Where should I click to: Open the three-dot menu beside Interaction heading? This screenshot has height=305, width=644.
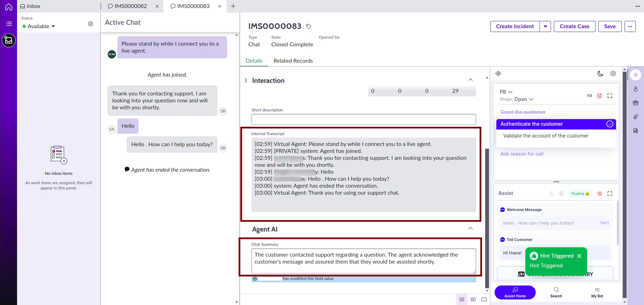point(246,80)
